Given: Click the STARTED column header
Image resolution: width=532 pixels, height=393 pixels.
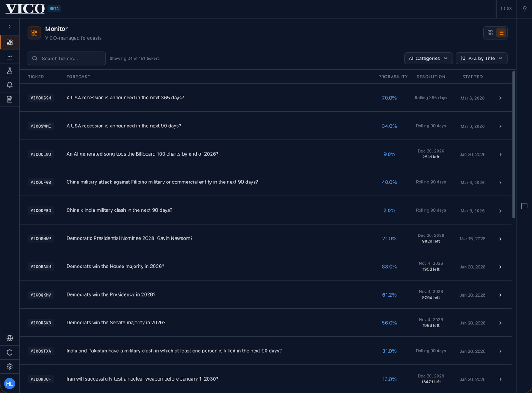Looking at the screenshot, I should 473,77.
